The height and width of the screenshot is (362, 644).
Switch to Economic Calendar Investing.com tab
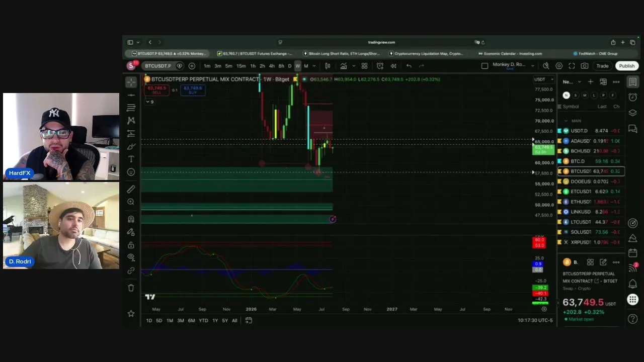510,54
